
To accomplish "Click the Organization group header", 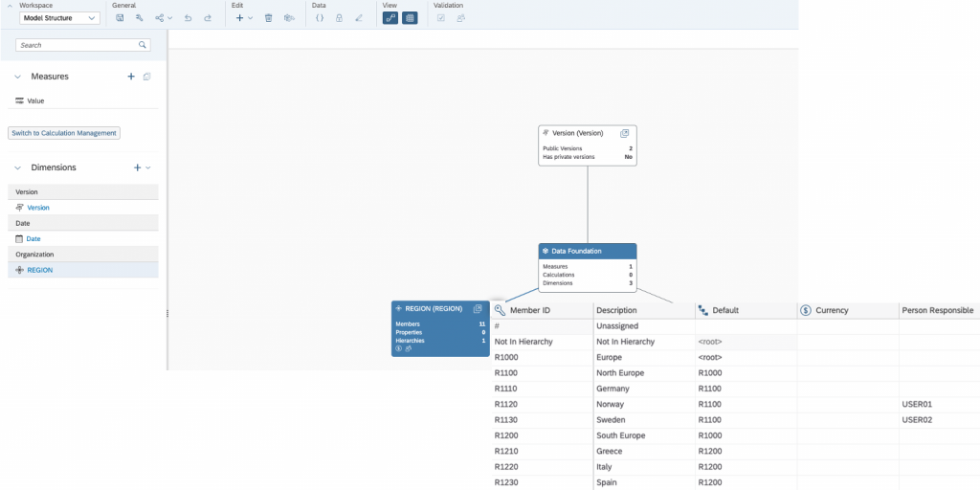I will tap(83, 255).
